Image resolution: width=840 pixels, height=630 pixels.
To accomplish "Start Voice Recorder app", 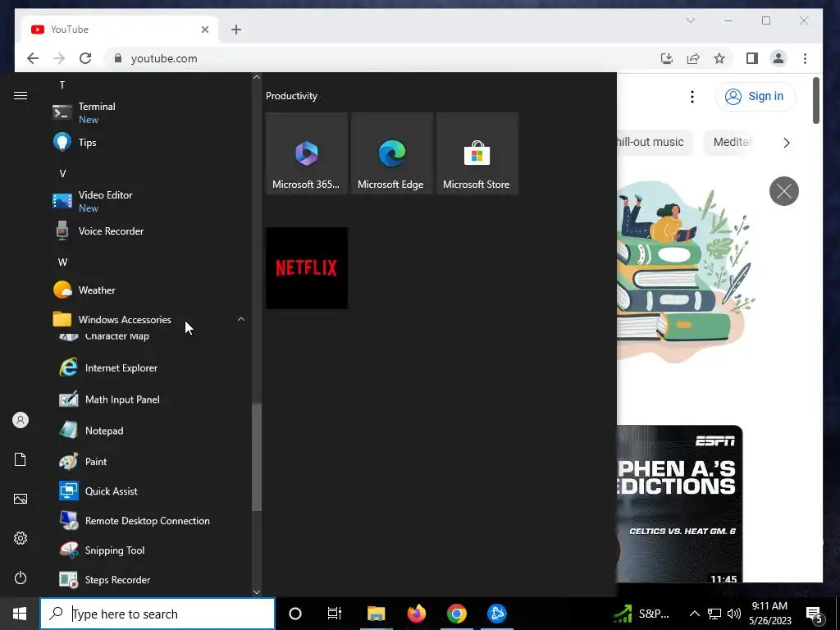I will [x=150, y=231].
